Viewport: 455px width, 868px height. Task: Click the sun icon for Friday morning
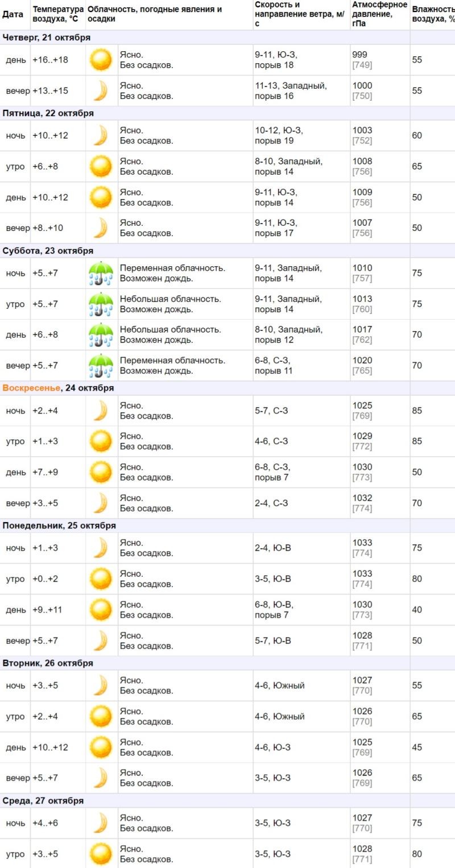tap(101, 166)
